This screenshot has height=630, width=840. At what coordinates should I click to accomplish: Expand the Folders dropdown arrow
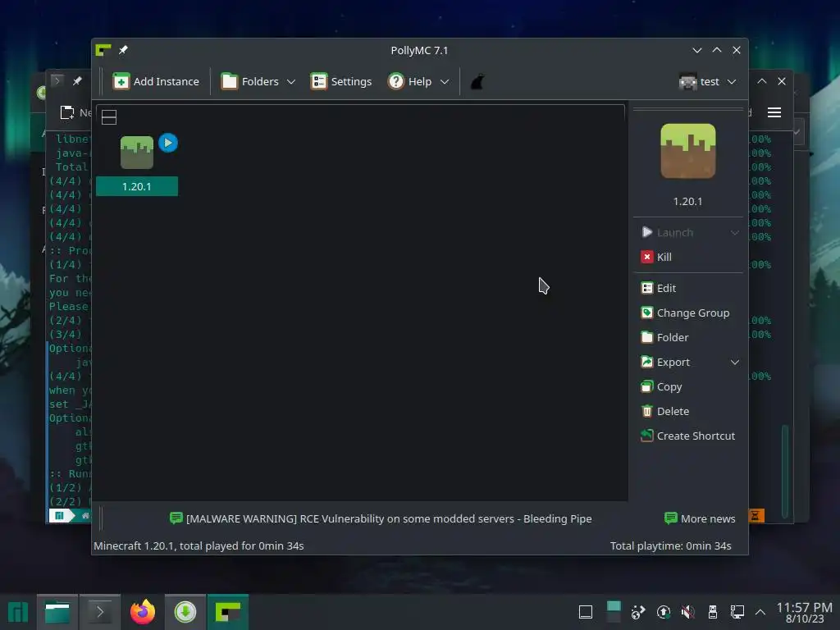click(x=291, y=82)
